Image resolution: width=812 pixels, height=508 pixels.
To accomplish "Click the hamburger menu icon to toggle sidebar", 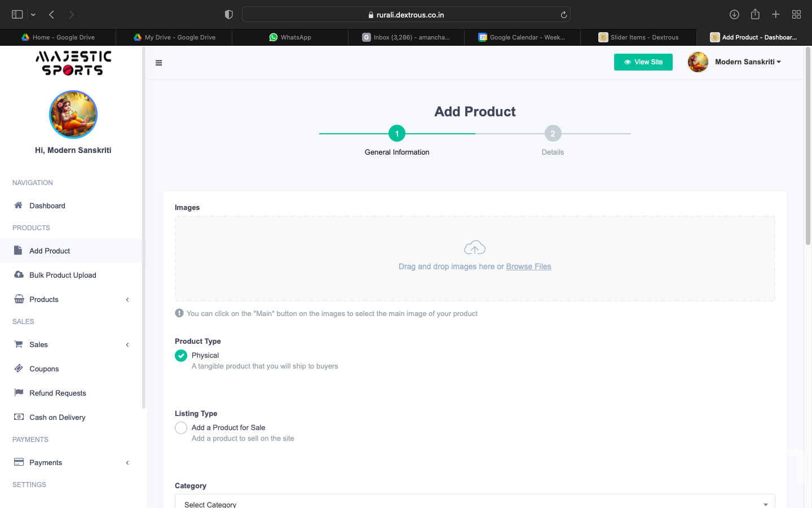I will pyautogui.click(x=158, y=63).
